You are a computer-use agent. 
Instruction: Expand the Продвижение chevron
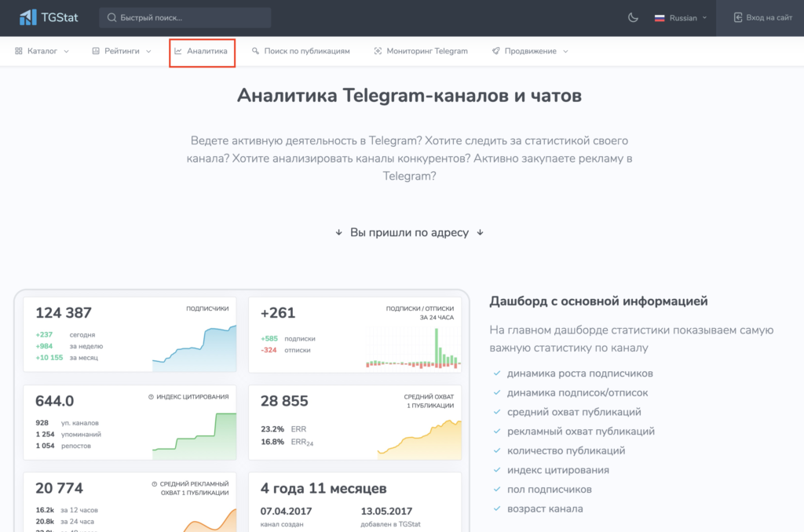click(565, 51)
